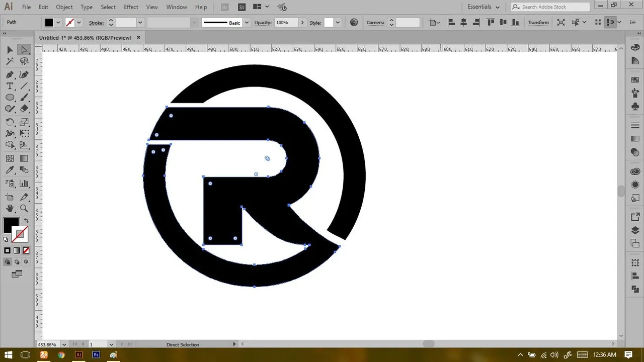Select the Type tool
644x362 pixels.
click(10, 86)
